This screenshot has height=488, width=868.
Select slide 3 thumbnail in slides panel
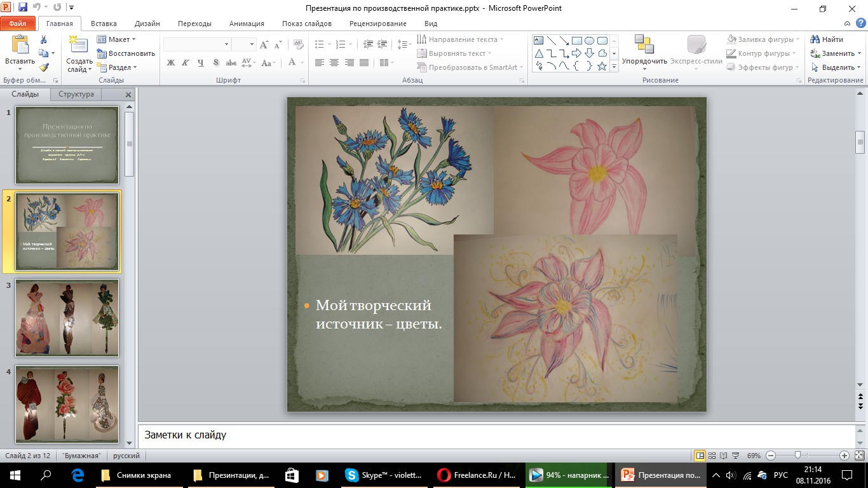pos(67,318)
